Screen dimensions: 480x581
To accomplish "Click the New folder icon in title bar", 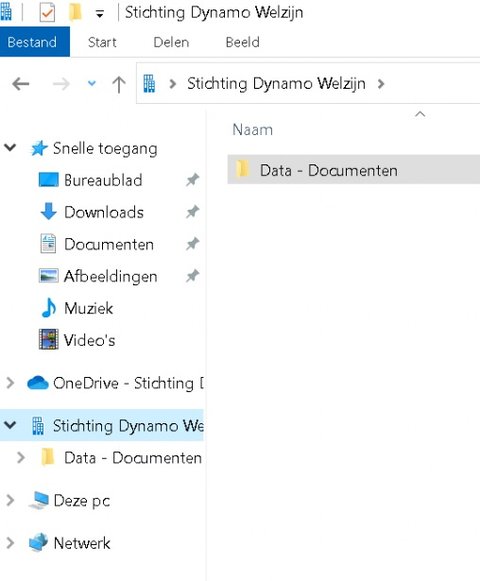I will [x=75, y=12].
